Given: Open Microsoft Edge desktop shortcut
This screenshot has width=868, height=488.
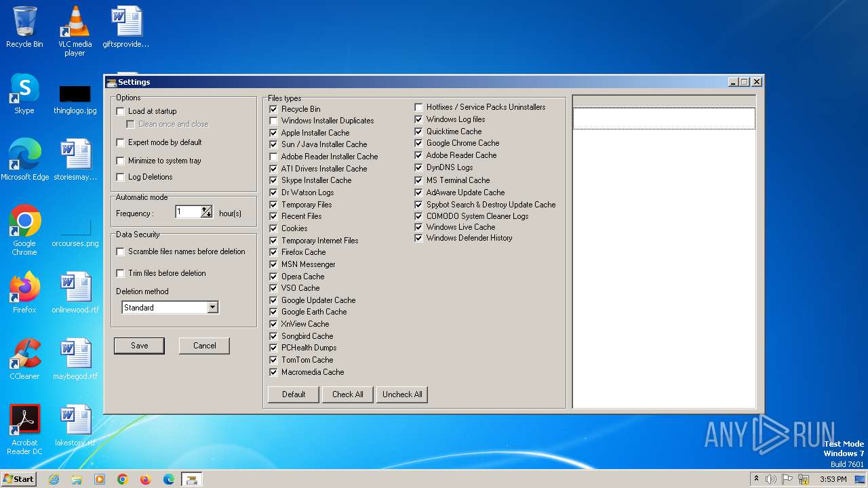Looking at the screenshot, I should point(25,160).
